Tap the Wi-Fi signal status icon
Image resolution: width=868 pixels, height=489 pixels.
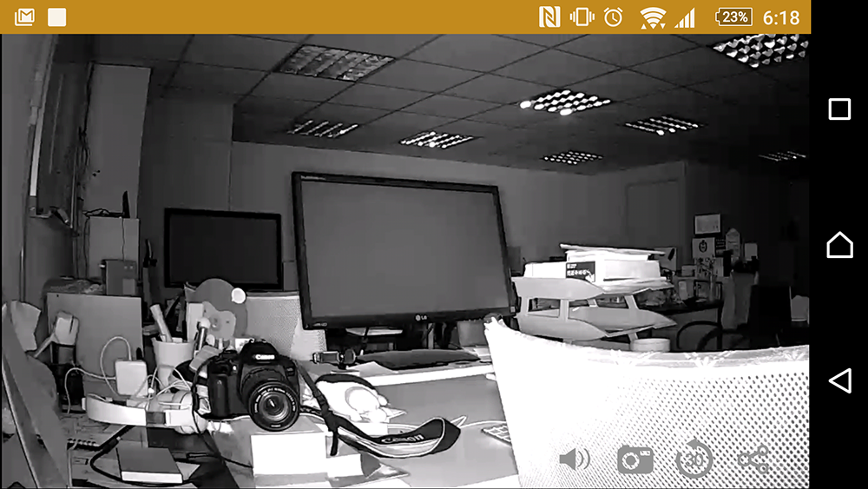tap(653, 17)
